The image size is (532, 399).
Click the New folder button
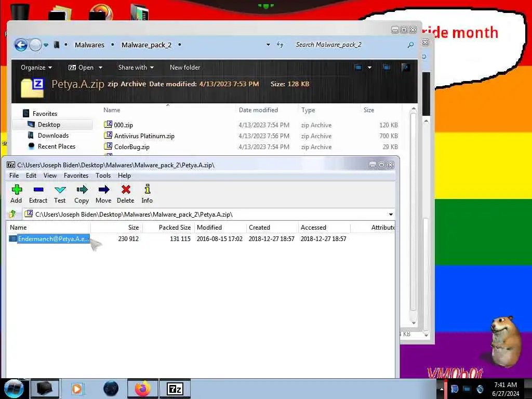click(185, 68)
